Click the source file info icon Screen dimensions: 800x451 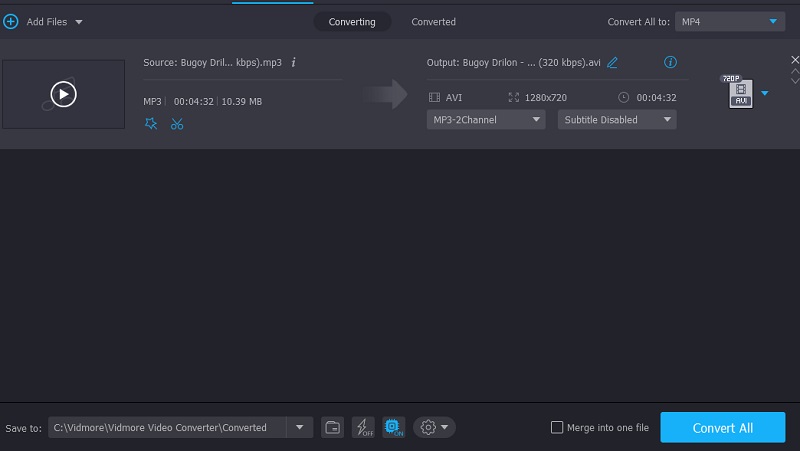point(293,62)
